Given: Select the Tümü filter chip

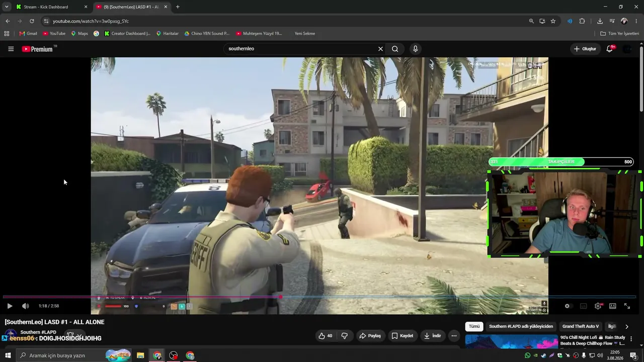Looking at the screenshot, I should click(x=474, y=326).
